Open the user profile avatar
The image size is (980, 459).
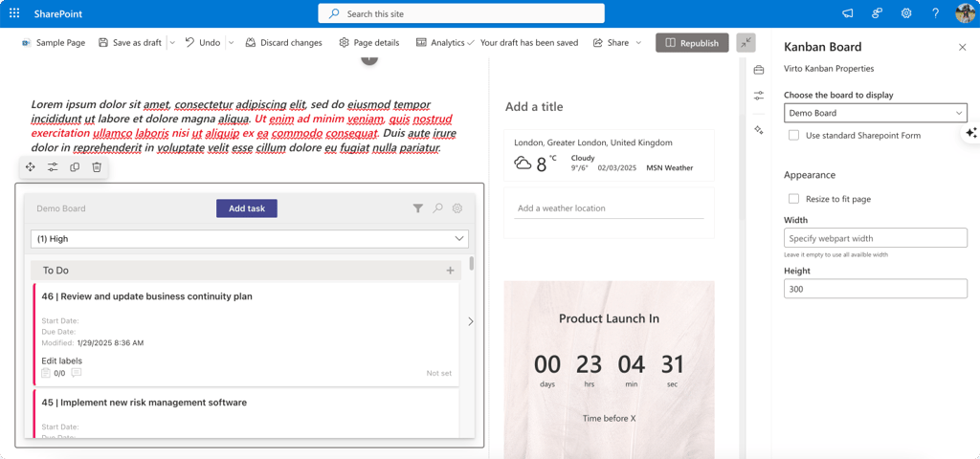pyautogui.click(x=965, y=13)
